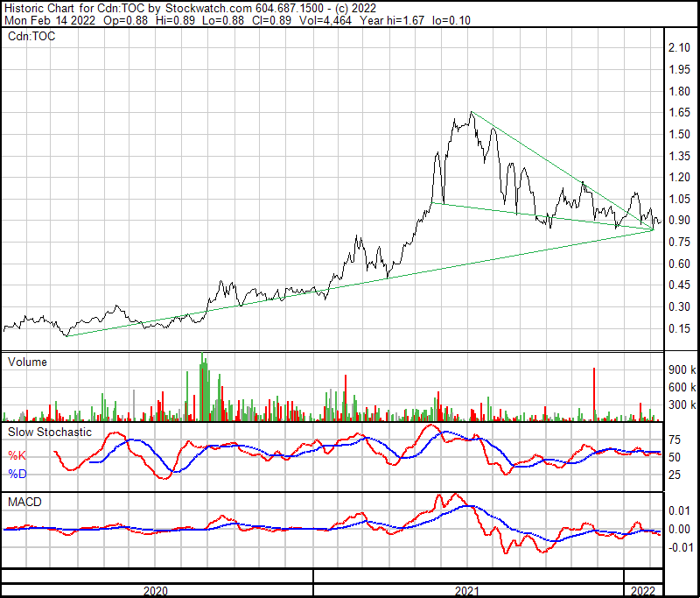Click the %K legend label
700x598 pixels.
(x=17, y=455)
